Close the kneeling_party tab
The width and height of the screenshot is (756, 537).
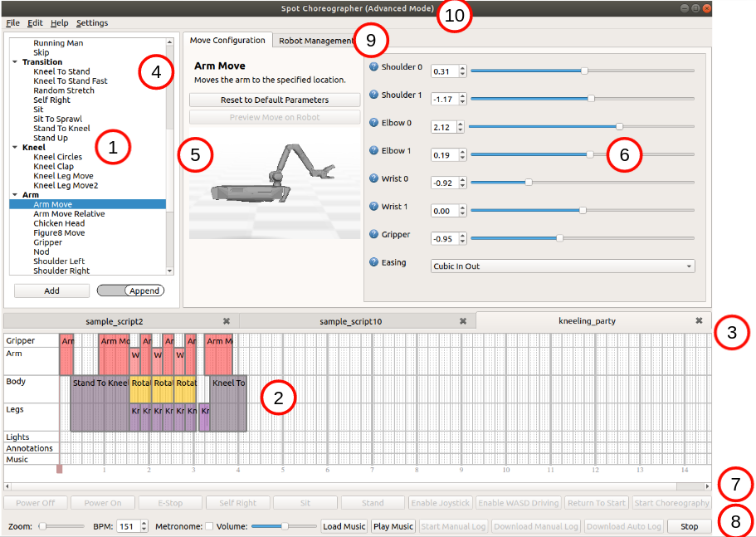(699, 320)
